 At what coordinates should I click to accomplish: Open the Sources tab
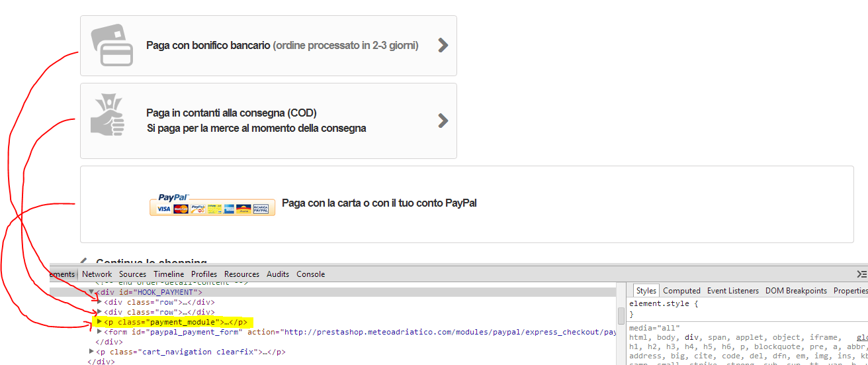click(132, 274)
